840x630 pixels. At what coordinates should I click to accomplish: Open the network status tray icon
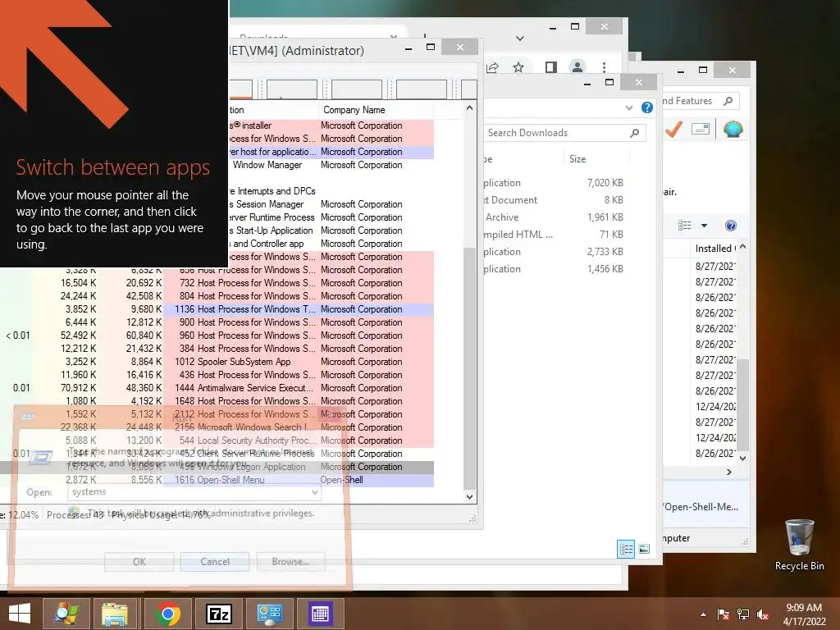click(743, 614)
